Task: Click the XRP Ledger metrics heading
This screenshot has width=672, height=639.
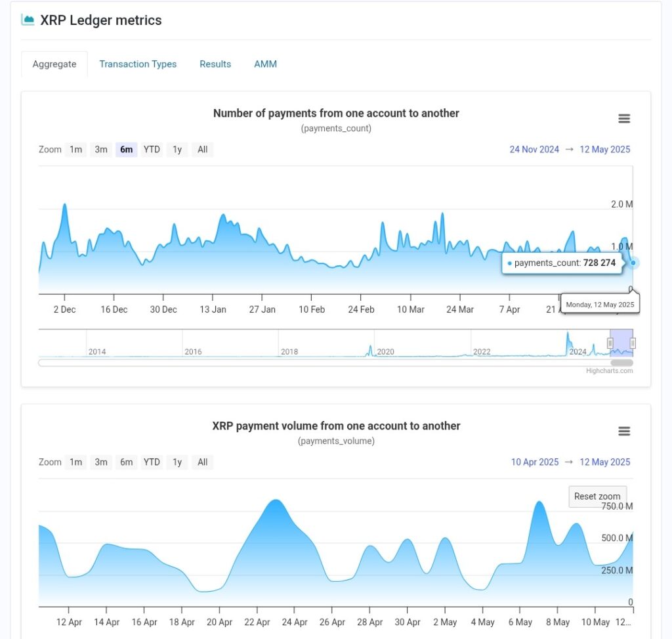Action: (x=100, y=20)
